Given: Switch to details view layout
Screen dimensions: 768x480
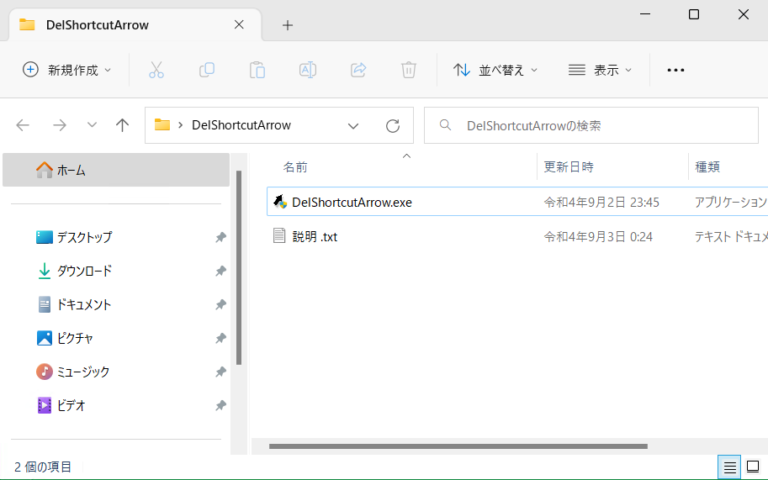Looking at the screenshot, I should 730,467.
